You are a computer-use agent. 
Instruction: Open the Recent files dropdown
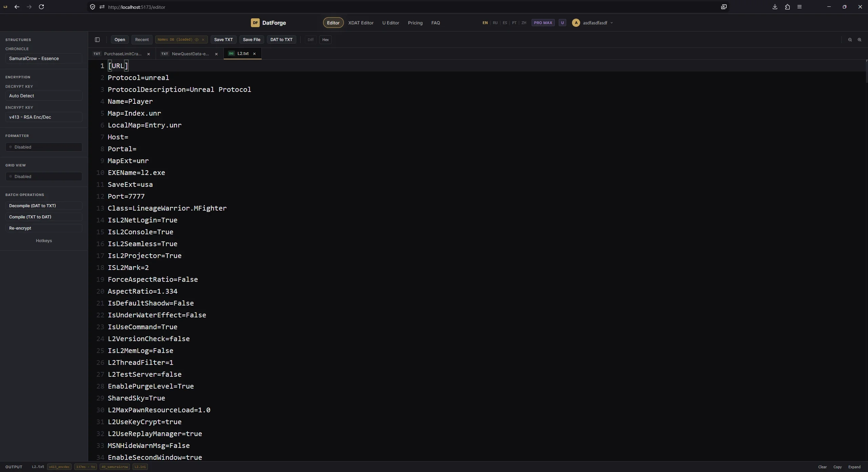tap(142, 40)
